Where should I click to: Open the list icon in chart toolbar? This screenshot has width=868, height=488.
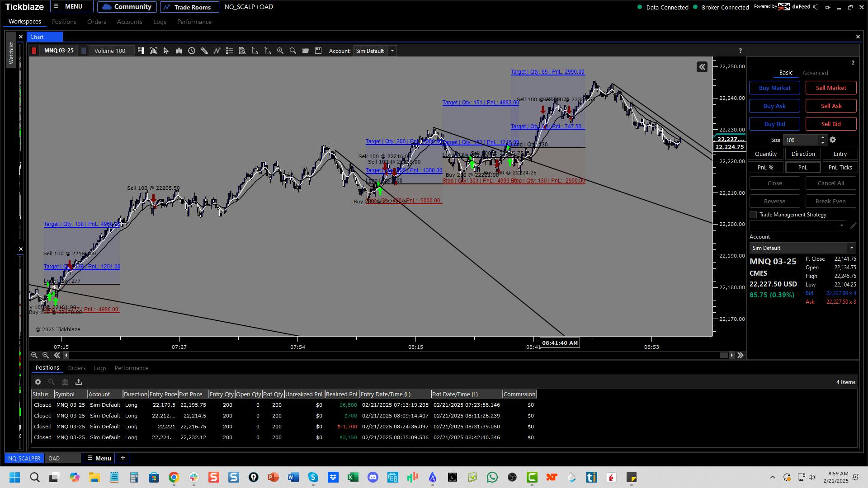tap(230, 51)
